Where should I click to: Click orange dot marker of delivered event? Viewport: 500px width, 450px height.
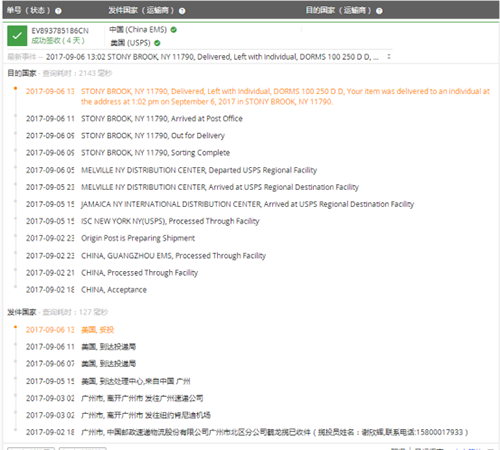click(15, 88)
